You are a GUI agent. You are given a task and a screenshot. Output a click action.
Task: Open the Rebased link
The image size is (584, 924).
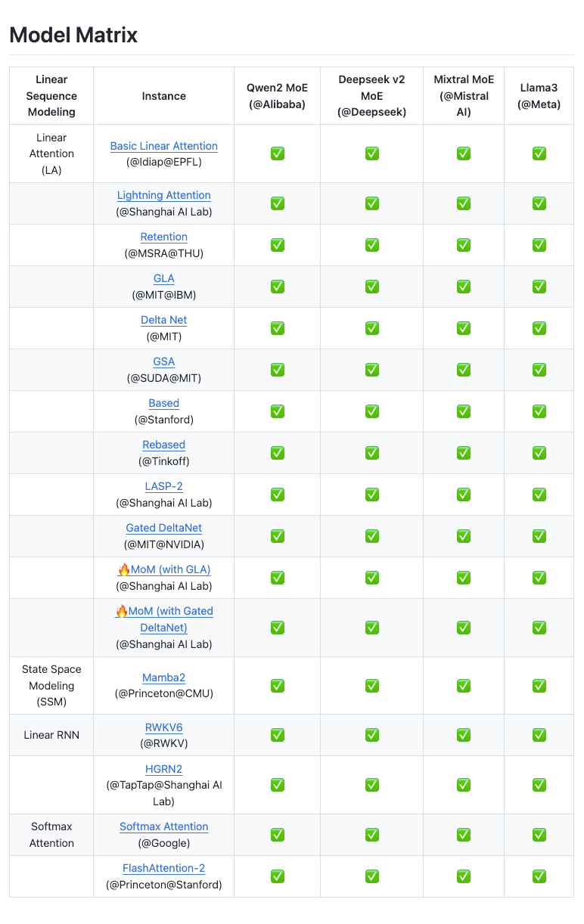[x=163, y=445]
